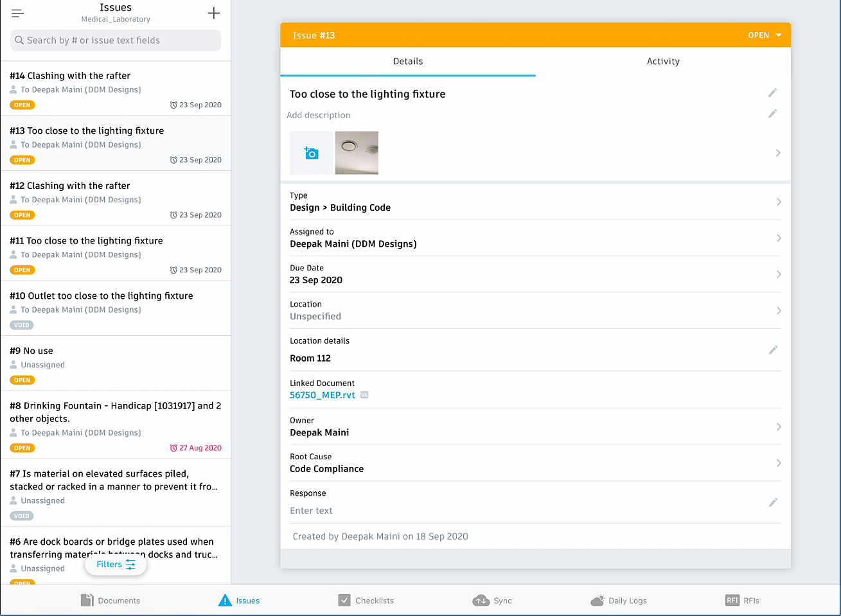Select issue #7 material on elevated surfaces

click(116, 493)
